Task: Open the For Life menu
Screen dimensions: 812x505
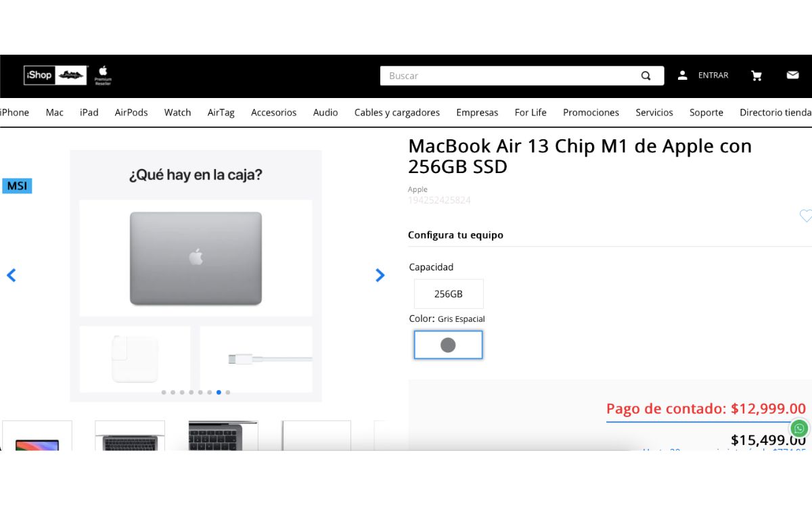Action: (x=531, y=112)
